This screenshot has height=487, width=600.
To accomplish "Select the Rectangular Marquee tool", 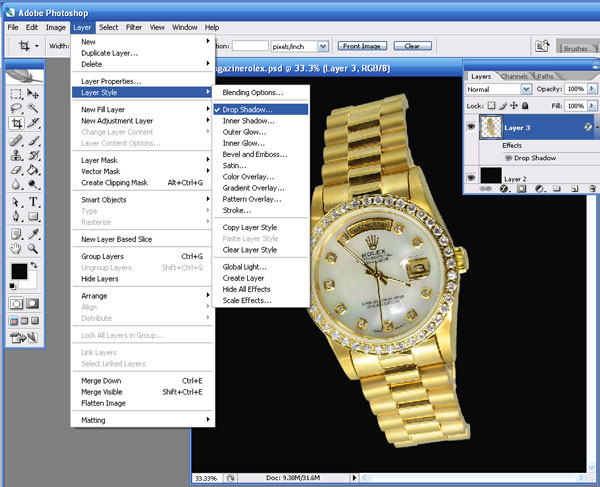I will [x=16, y=94].
